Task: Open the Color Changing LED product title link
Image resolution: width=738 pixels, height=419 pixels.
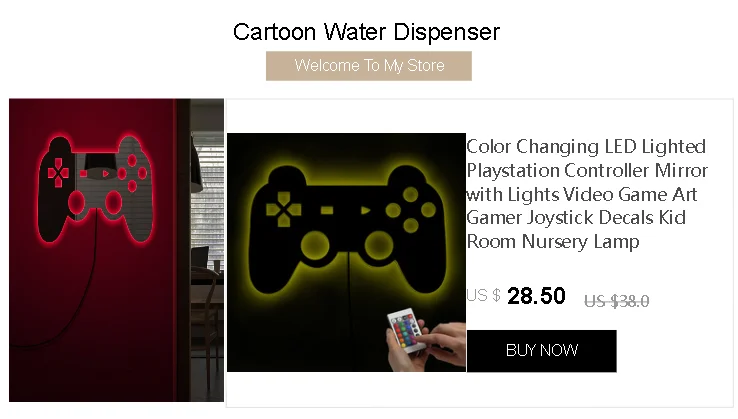Action: (587, 194)
